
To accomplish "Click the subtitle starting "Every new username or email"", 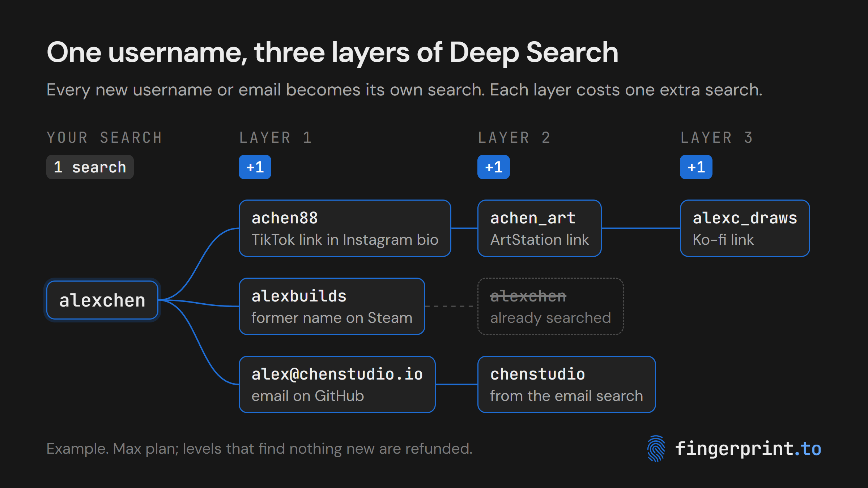I will (x=404, y=90).
